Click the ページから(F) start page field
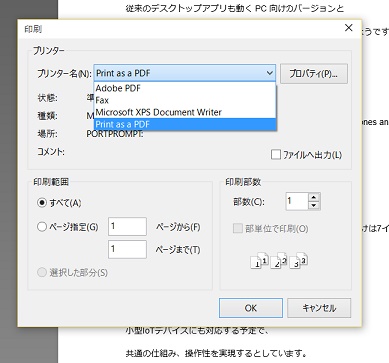The image size is (389, 363). click(127, 226)
